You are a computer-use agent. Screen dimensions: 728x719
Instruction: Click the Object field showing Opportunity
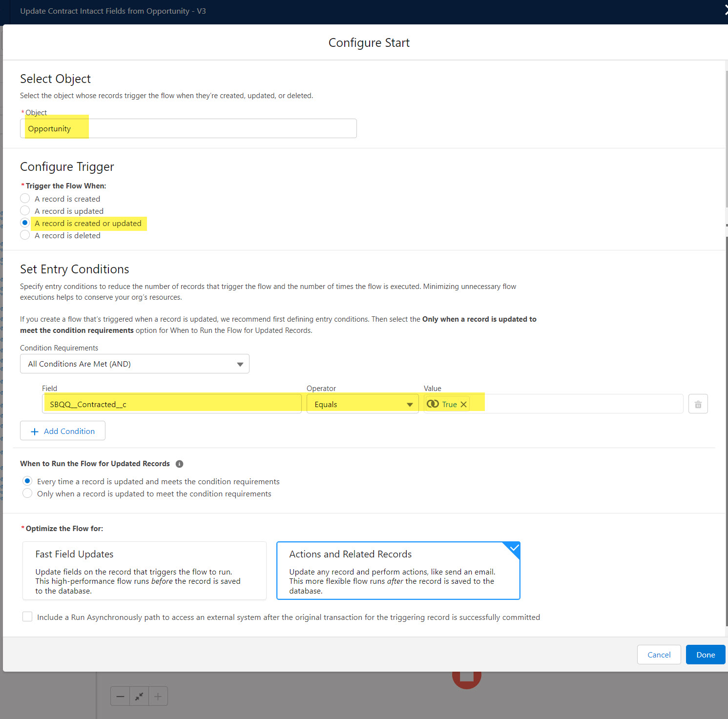[188, 129]
